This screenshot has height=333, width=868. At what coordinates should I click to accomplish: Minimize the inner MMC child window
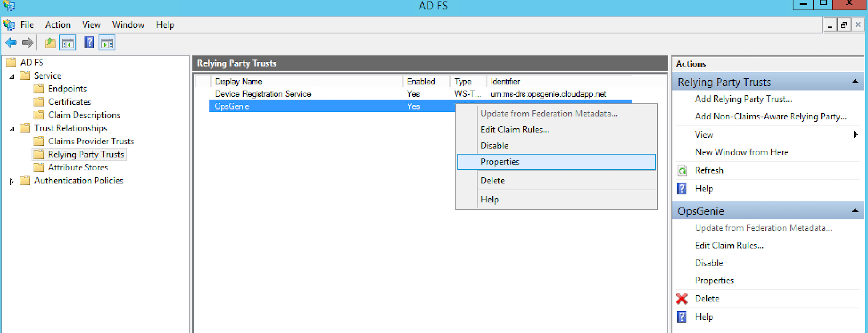coord(830,25)
